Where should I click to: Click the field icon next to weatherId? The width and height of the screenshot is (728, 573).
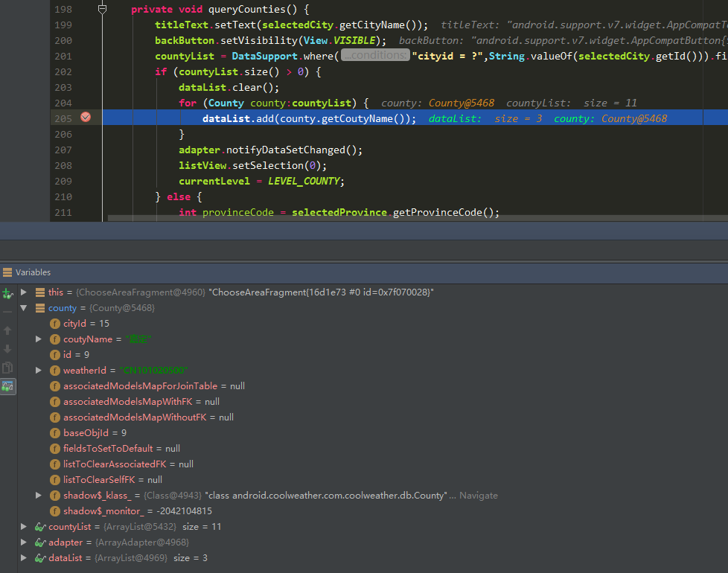pyautogui.click(x=55, y=371)
